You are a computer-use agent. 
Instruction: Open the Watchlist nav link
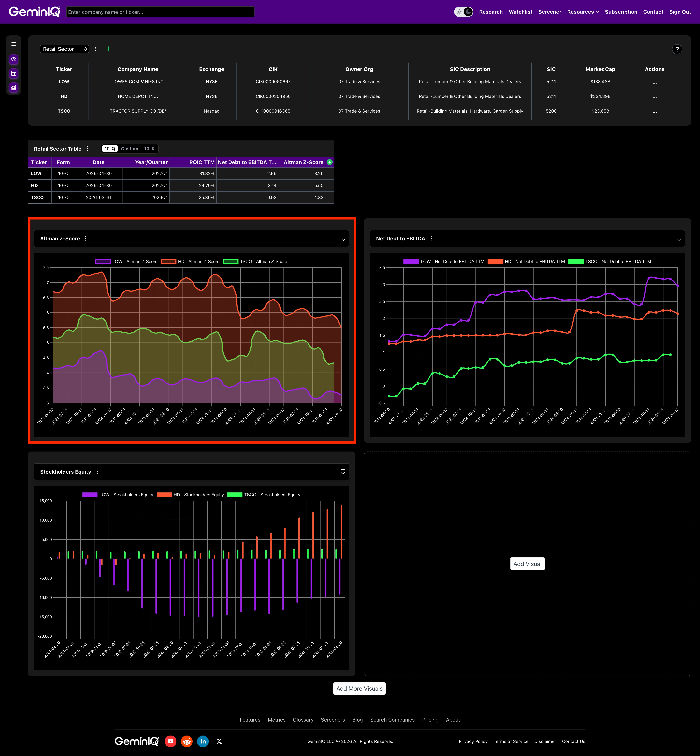(x=520, y=12)
